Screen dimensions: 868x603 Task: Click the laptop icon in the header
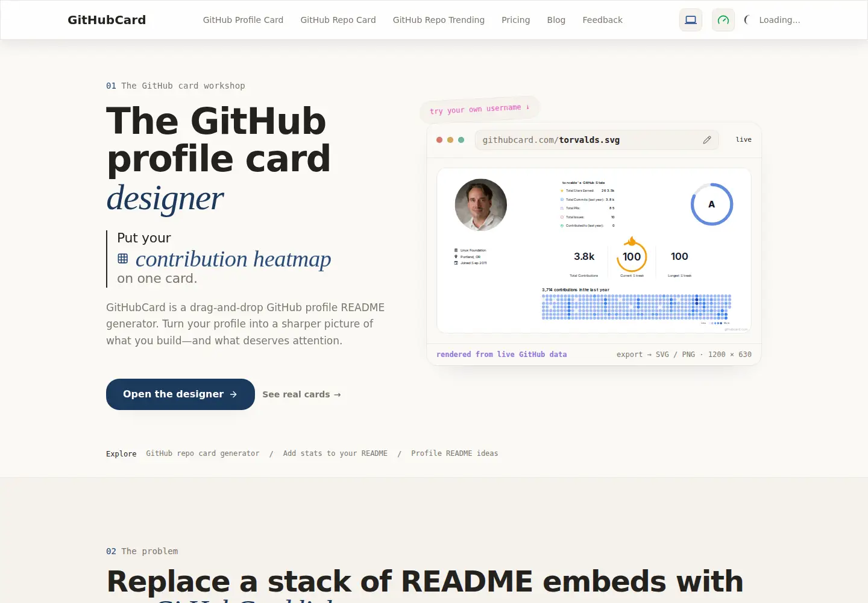click(691, 20)
